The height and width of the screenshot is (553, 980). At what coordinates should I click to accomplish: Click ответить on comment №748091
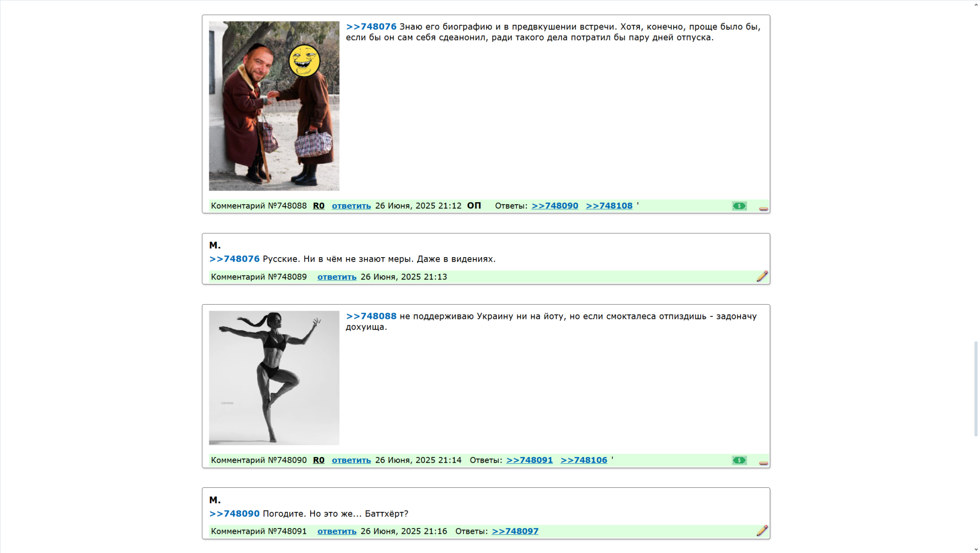337,531
